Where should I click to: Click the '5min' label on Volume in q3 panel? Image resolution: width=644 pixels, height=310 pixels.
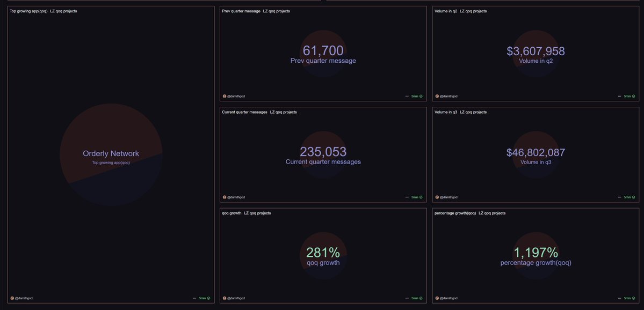(627, 197)
